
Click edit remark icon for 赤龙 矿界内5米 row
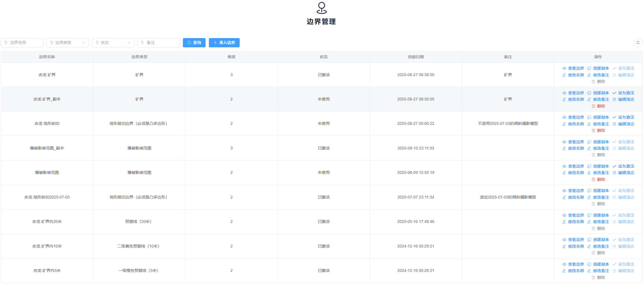click(589, 271)
